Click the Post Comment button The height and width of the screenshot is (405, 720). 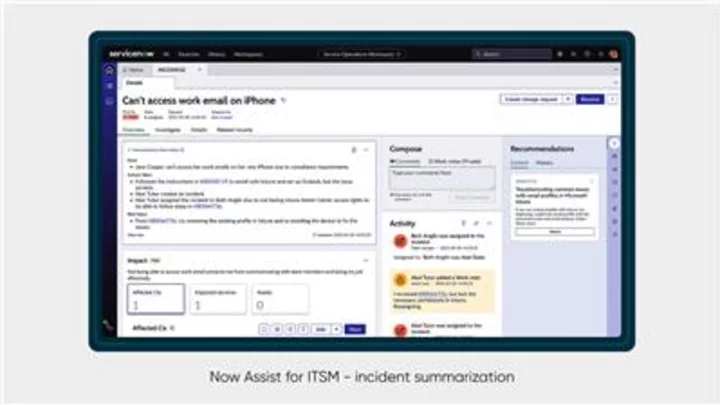tap(472, 197)
